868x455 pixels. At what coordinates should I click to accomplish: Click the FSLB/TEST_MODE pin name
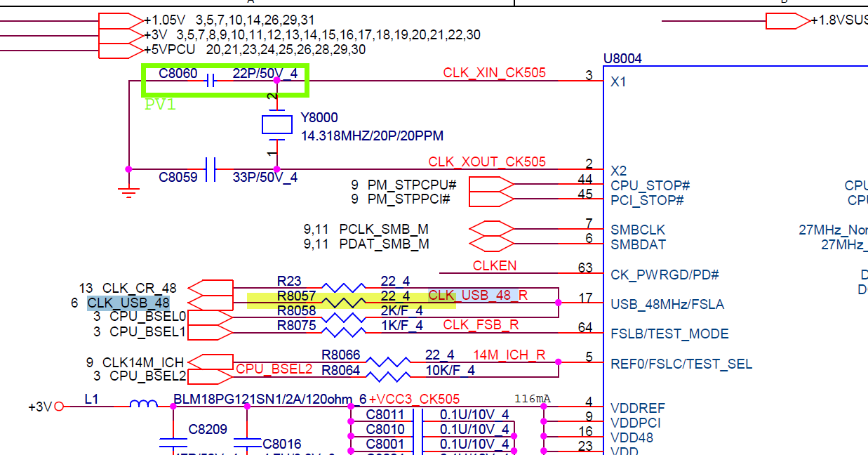pyautogui.click(x=669, y=334)
